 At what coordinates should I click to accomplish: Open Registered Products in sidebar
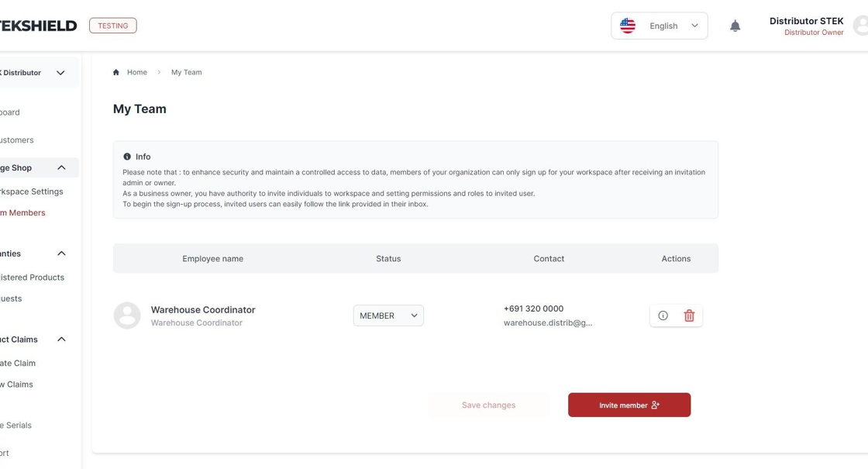(32, 278)
